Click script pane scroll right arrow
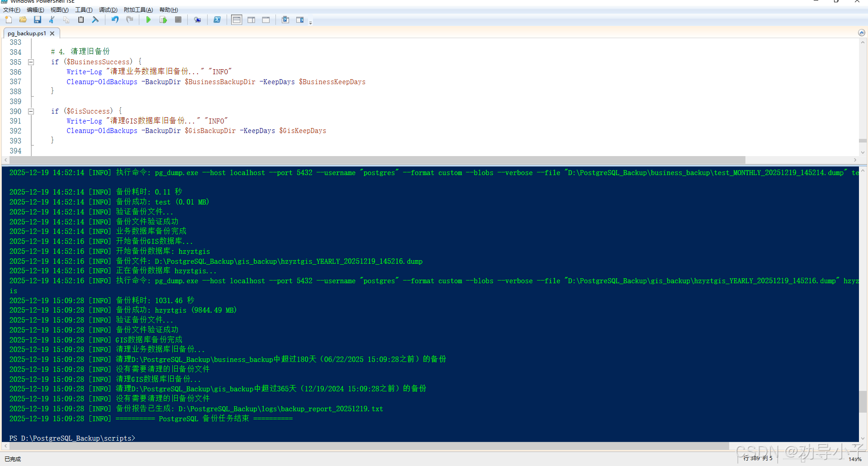 [855, 160]
